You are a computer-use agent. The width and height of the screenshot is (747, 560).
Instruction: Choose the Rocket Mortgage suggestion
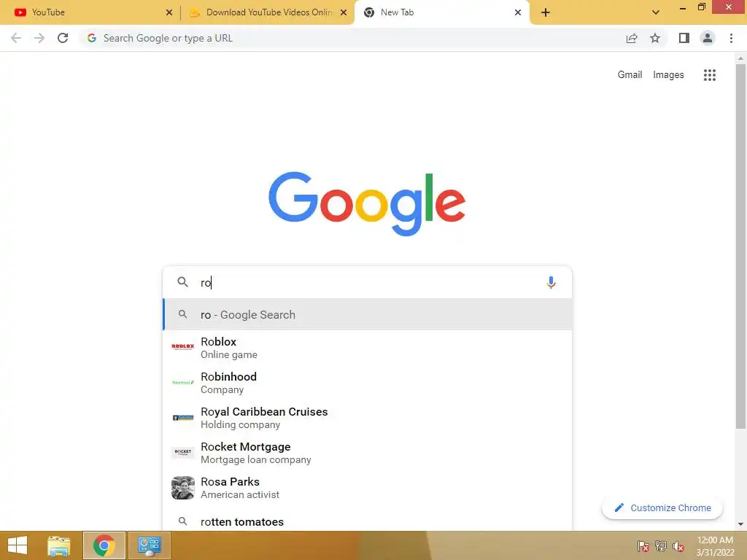click(368, 452)
